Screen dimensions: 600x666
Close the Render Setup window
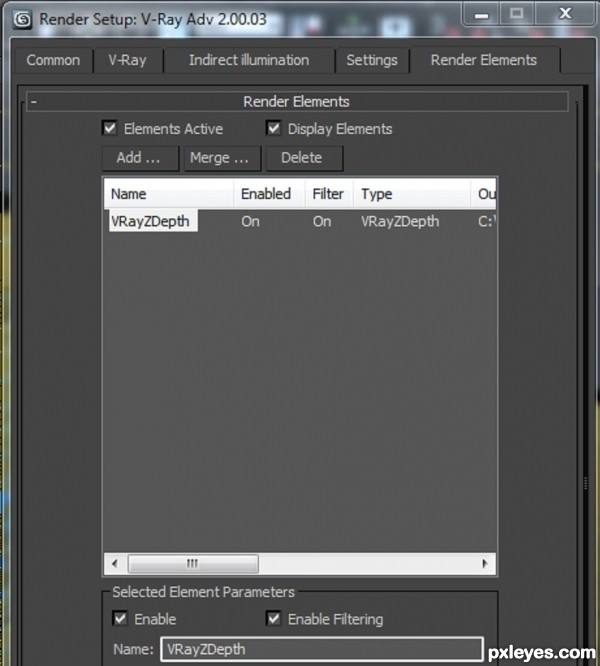tap(565, 14)
